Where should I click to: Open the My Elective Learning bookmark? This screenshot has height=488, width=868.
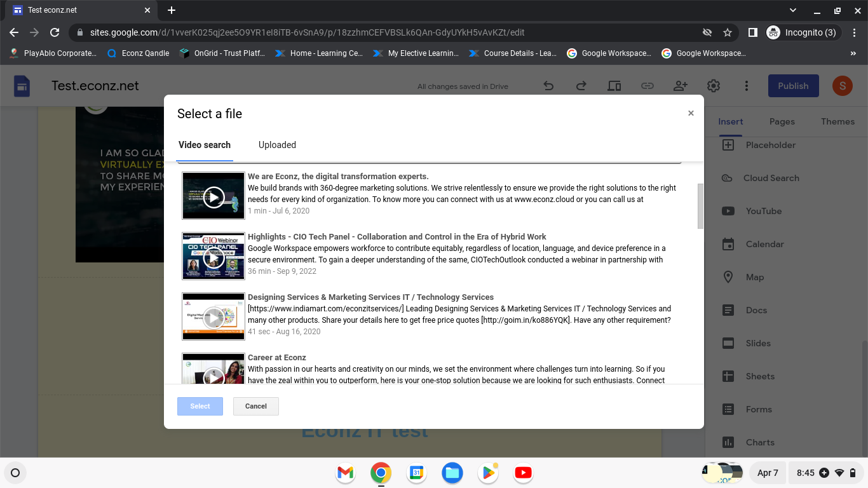pyautogui.click(x=416, y=53)
